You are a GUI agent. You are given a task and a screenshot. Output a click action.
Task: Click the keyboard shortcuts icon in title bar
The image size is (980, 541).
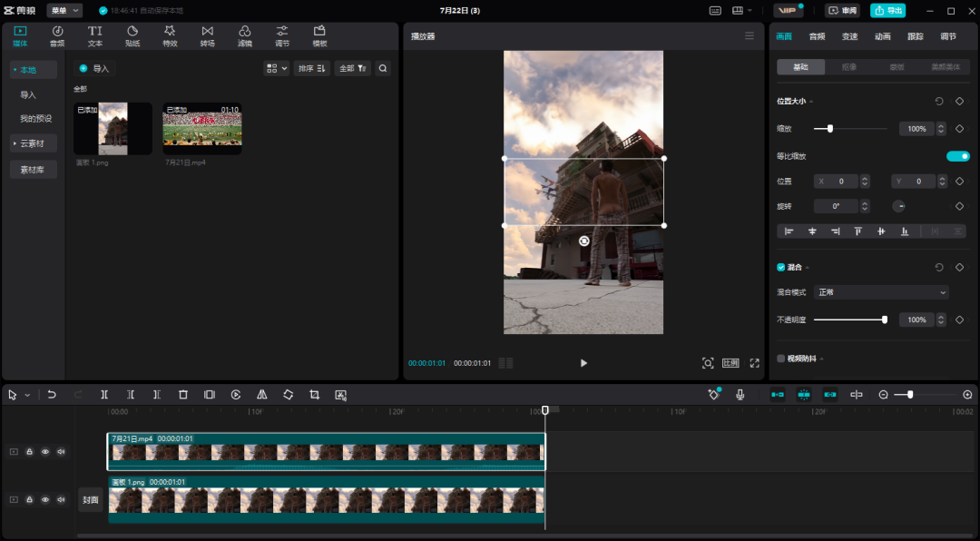[x=715, y=11]
